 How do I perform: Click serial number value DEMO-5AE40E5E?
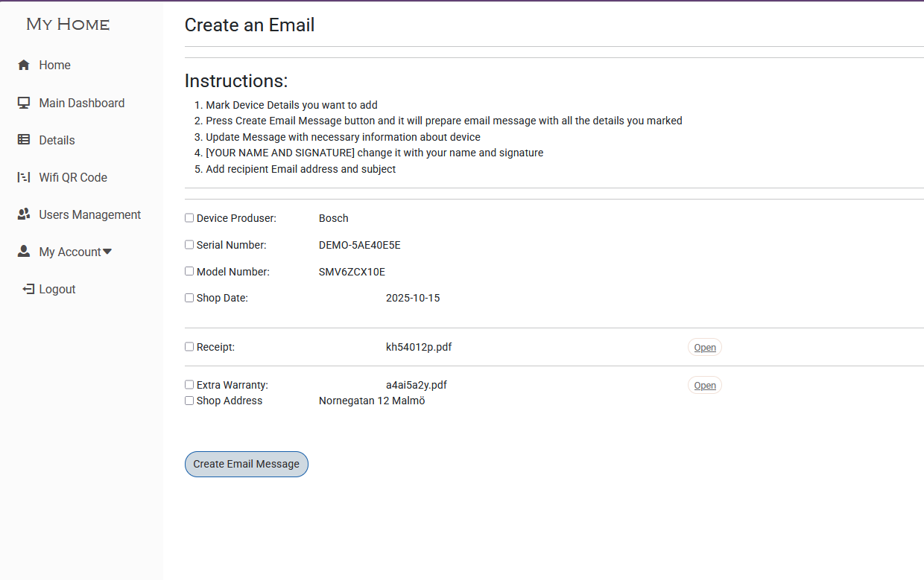tap(360, 245)
